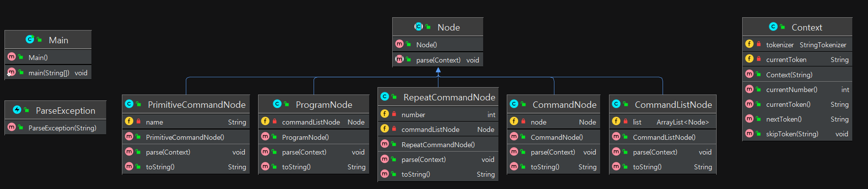Select commandListNode field in ProgramNode

tap(314, 122)
